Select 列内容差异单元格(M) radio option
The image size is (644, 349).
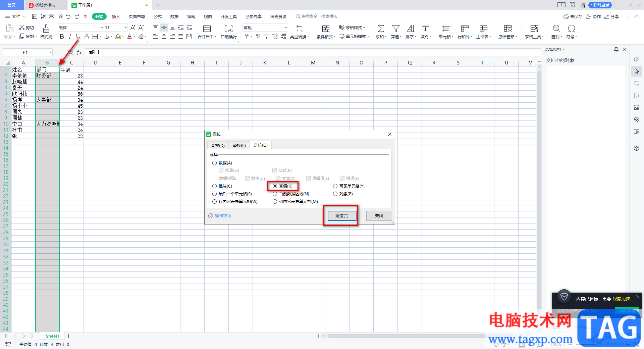pos(275,201)
